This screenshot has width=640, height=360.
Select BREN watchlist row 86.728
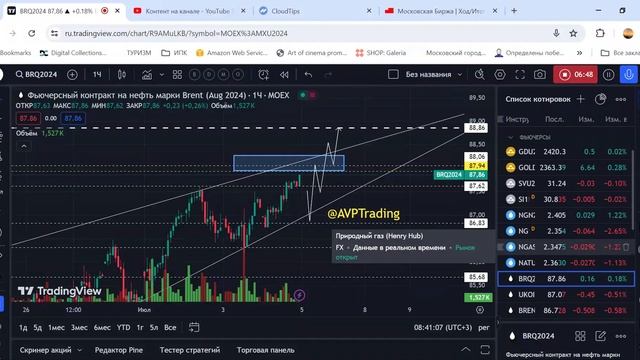[x=566, y=311]
